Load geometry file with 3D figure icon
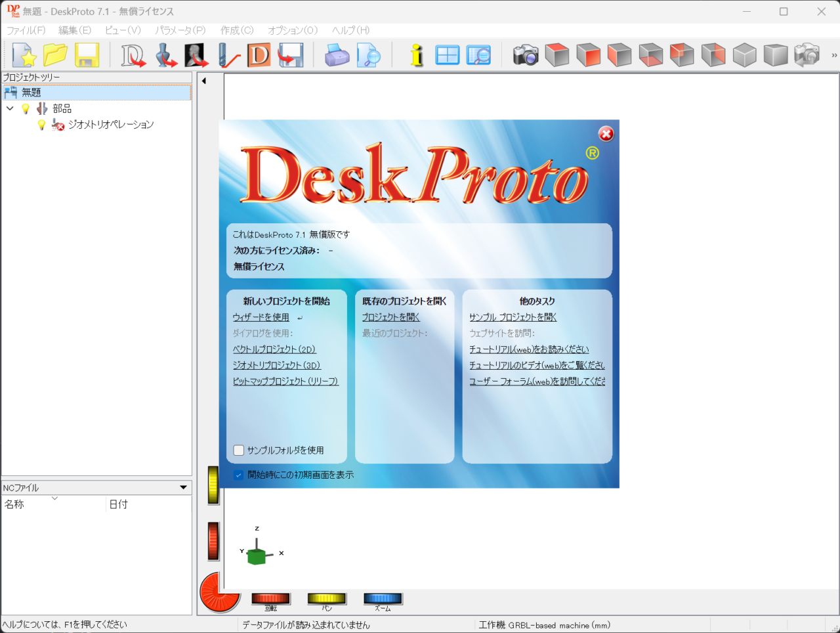The width and height of the screenshot is (840, 633). [x=166, y=55]
